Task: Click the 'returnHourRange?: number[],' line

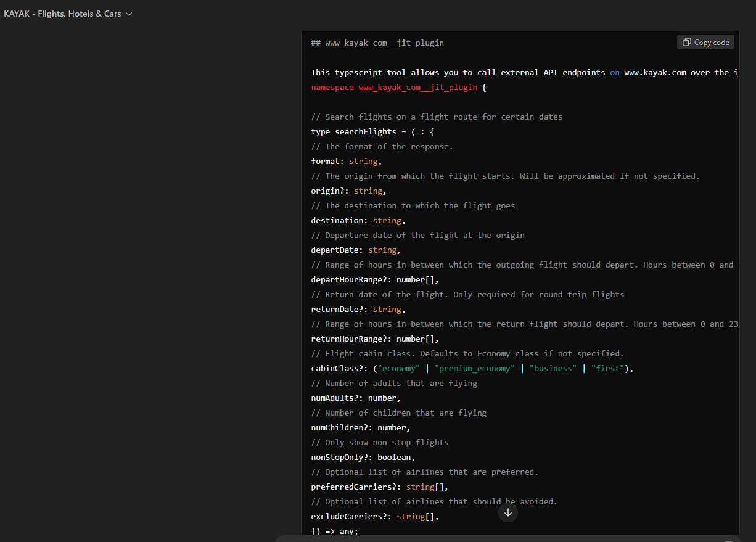Action: (x=375, y=339)
